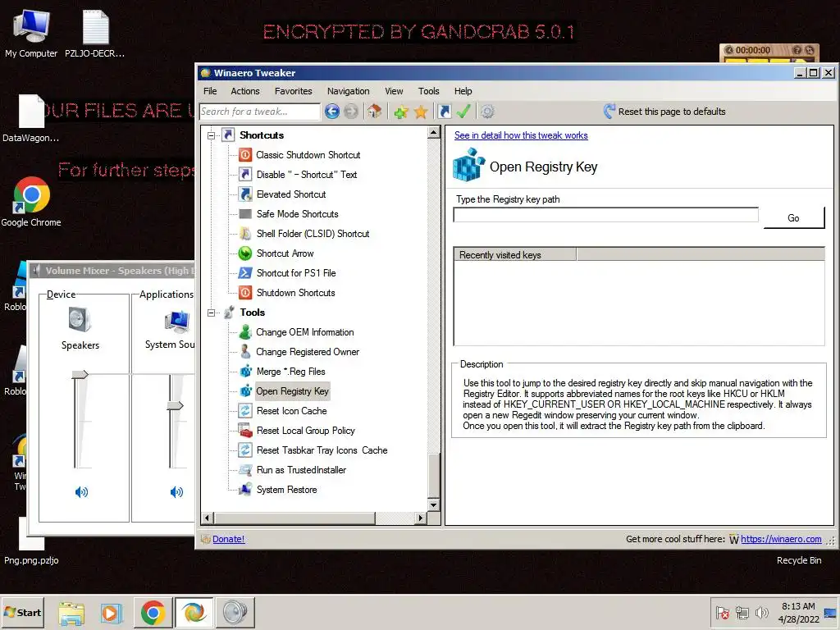Click the Forward navigation arrow in toolbar

tap(351, 112)
